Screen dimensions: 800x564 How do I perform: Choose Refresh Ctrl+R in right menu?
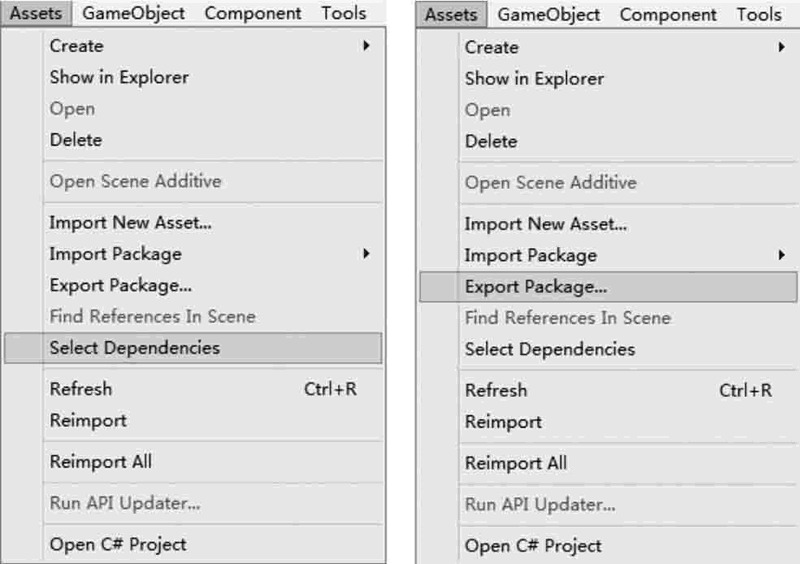(x=618, y=390)
